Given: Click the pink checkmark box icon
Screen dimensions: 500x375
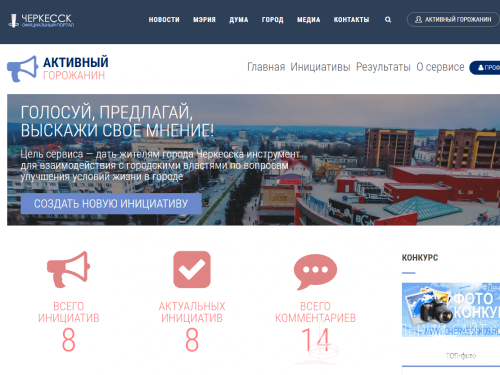Looking at the screenshot, I should [x=192, y=269].
